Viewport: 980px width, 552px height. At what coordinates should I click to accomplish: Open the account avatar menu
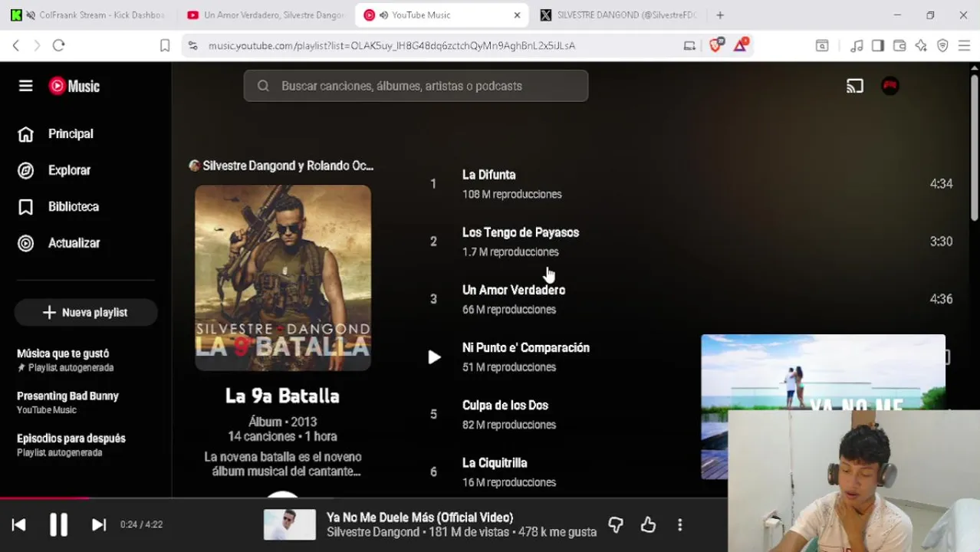coord(890,86)
